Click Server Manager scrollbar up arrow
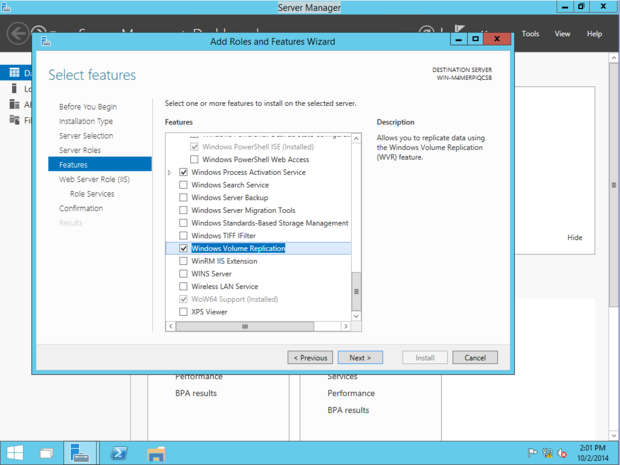The image size is (620, 465). pos(614,58)
